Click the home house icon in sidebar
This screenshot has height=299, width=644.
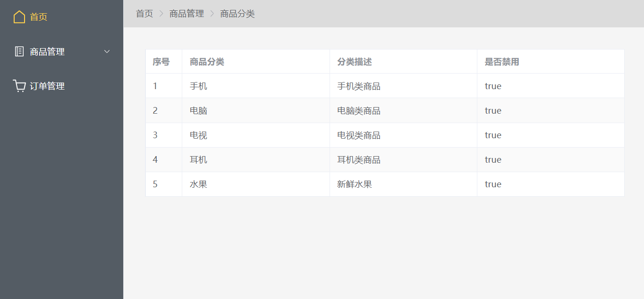[x=19, y=17]
